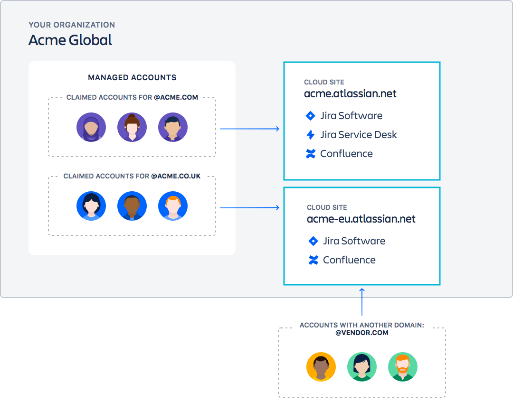Click the purple hijab-wearing avatar under @ACME.COM
The image size is (513, 420).
click(x=91, y=127)
